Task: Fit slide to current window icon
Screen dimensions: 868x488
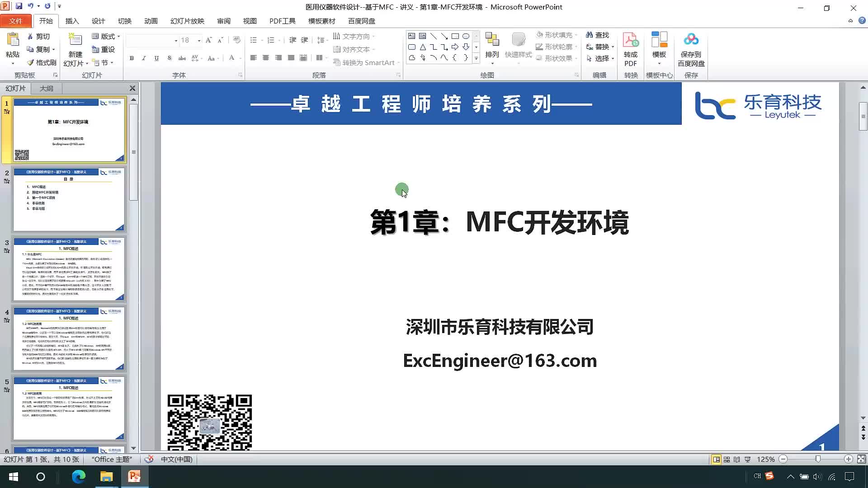Action: [861, 459]
